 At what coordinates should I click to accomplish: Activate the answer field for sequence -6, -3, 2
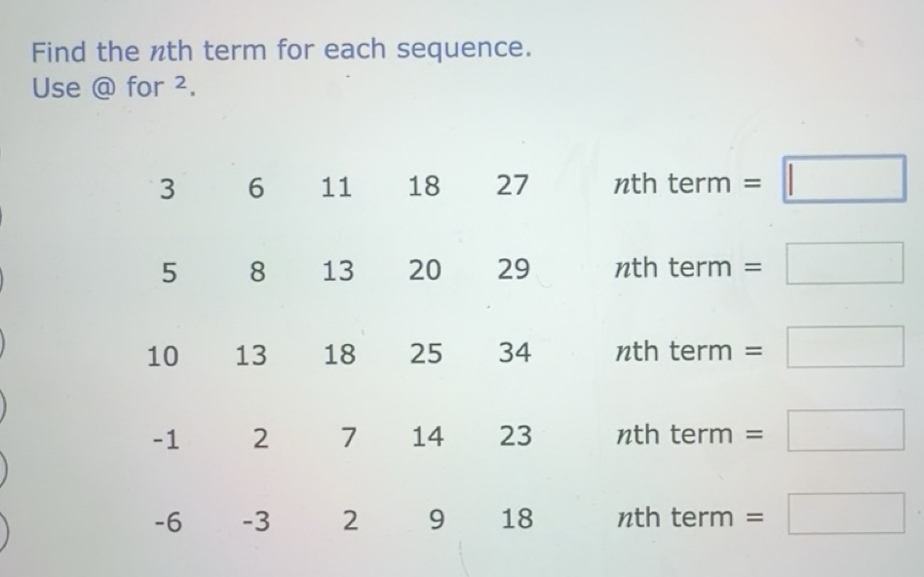pos(844,514)
